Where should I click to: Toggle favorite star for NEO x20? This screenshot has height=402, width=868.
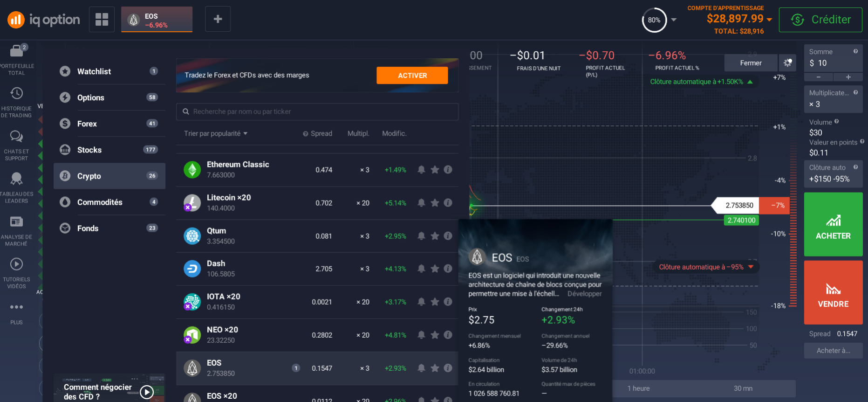[x=435, y=335]
